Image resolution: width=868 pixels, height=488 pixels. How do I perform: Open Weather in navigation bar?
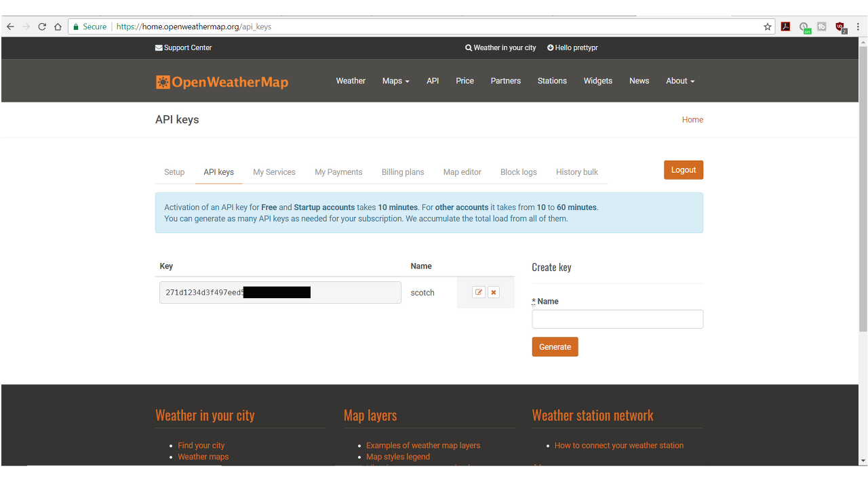351,81
